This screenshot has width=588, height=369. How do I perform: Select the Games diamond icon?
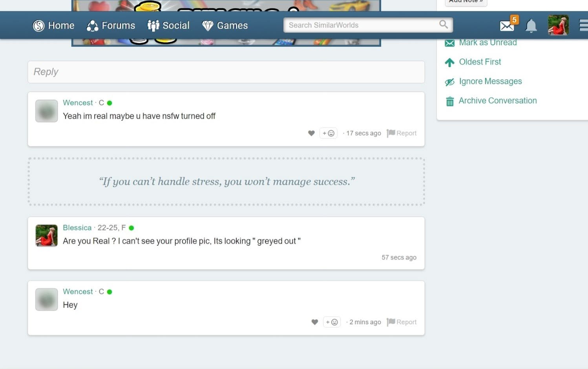[207, 25]
